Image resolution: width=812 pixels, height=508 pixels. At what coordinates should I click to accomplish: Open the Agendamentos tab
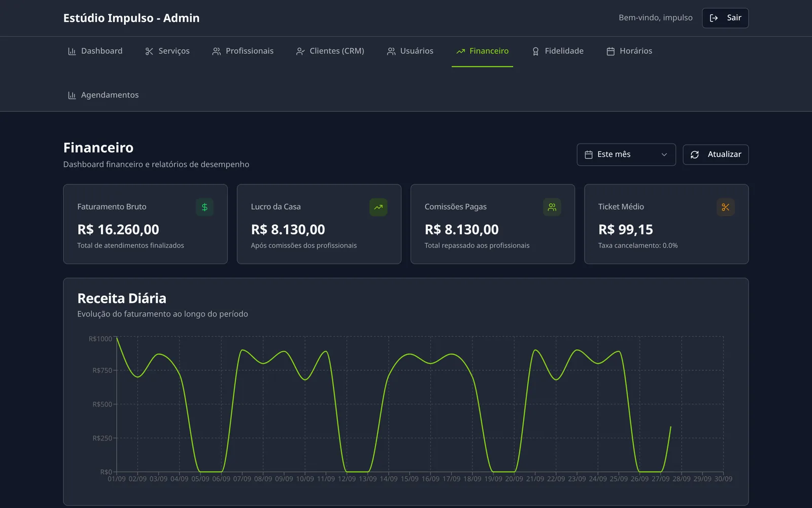coord(103,96)
